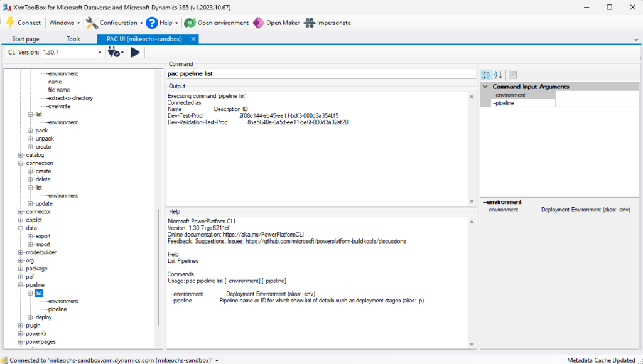Switch property grid to categorized view
Viewport: 643px width, 364px height.
[x=487, y=75]
